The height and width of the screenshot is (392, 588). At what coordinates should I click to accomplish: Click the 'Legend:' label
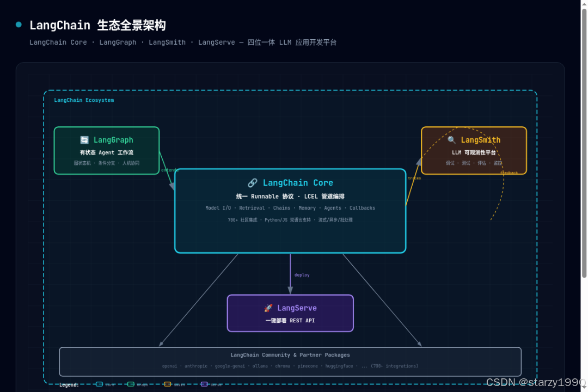point(69,384)
